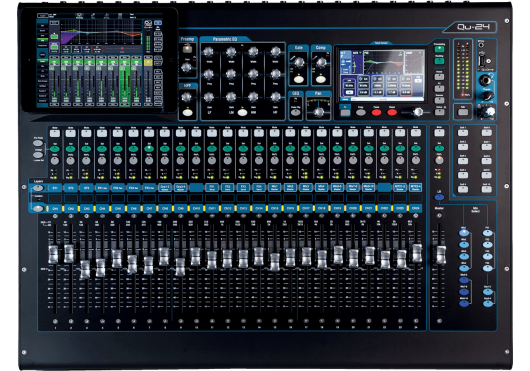Tap the EQ curve on console touchscreen
The image size is (530, 371).
383,62
